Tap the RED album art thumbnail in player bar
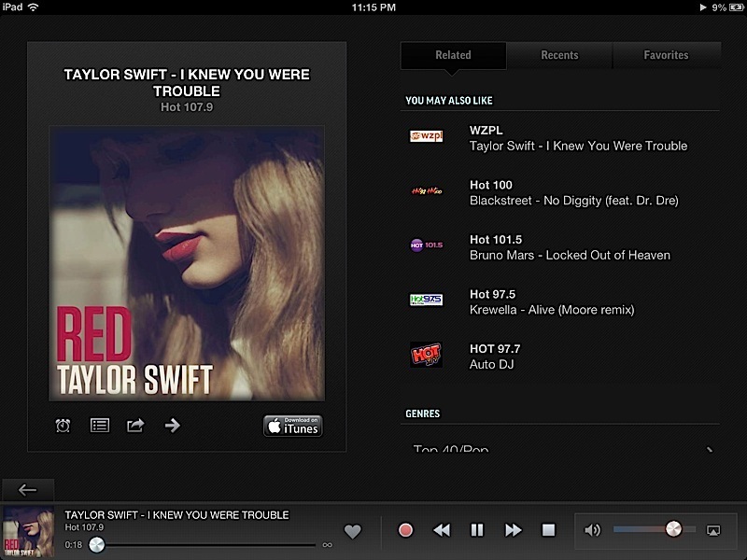The width and height of the screenshot is (747, 560). tap(28, 531)
